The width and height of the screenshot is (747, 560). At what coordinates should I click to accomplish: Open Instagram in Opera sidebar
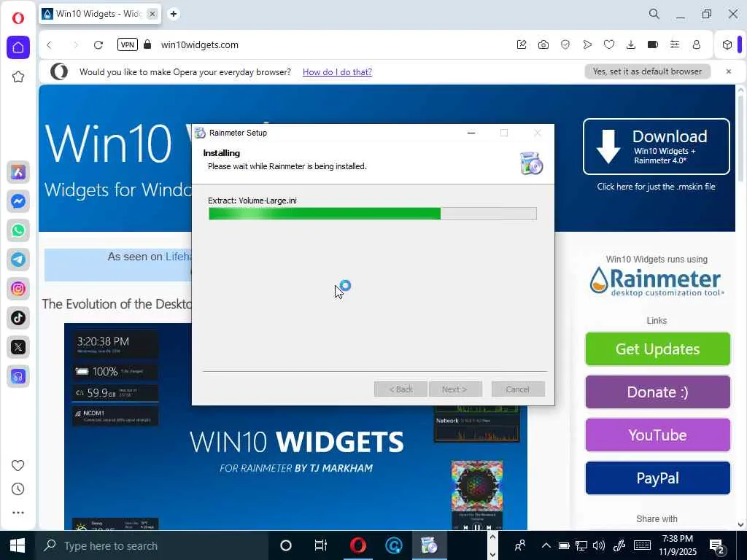(x=18, y=289)
